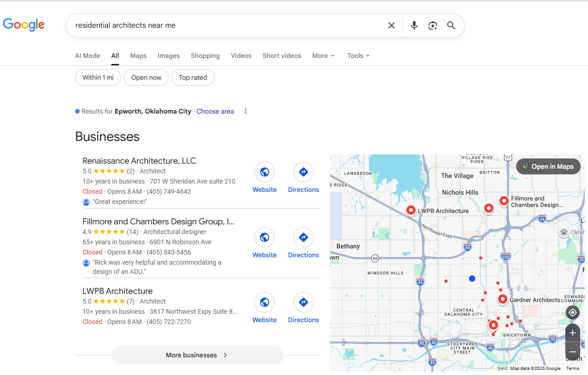Open the Tools dropdown
588x375 pixels.
[x=358, y=56]
